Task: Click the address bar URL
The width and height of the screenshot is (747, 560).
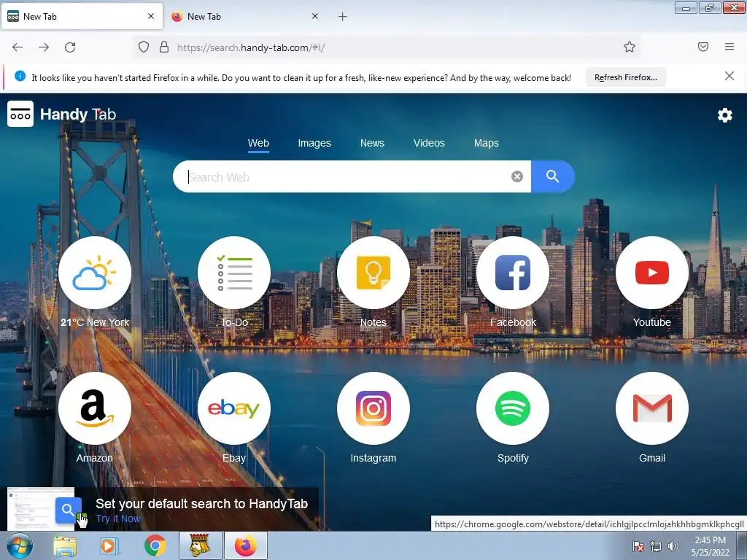Action: pos(251,47)
